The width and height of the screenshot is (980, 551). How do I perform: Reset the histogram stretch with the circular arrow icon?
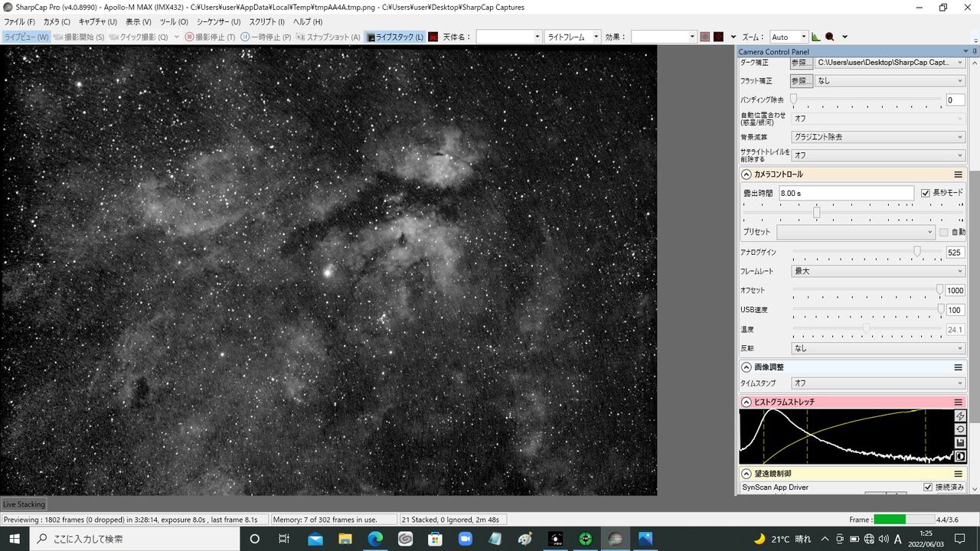coord(961,429)
